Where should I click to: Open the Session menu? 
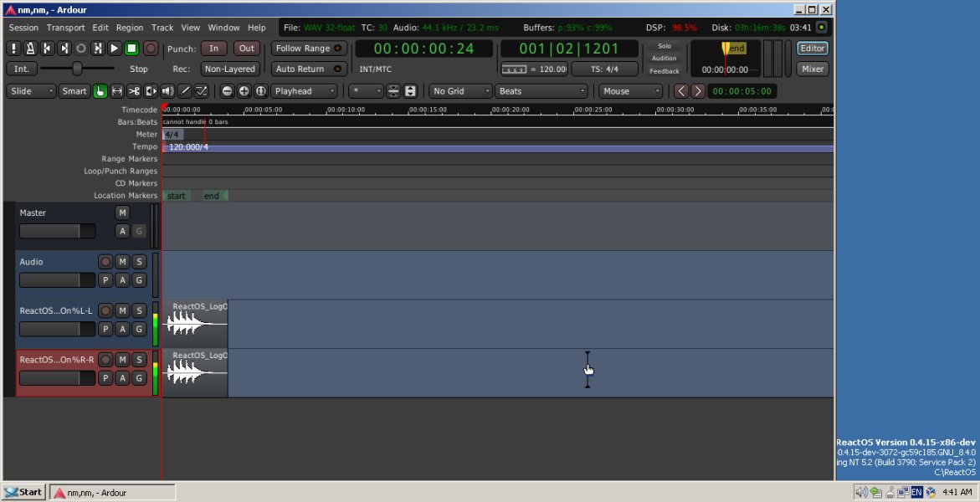(x=23, y=28)
